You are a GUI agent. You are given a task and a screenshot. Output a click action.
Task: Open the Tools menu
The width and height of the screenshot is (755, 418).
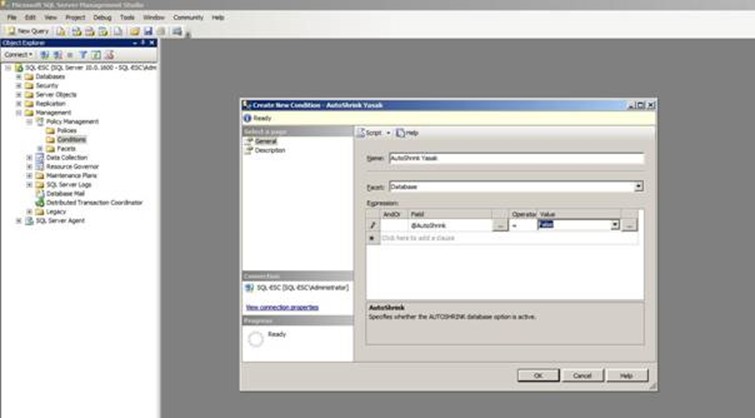point(127,17)
